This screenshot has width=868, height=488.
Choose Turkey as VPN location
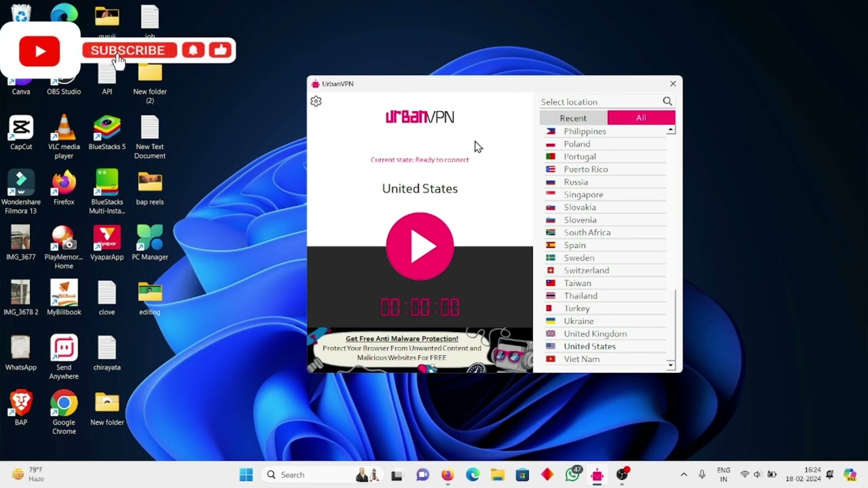click(x=606, y=308)
